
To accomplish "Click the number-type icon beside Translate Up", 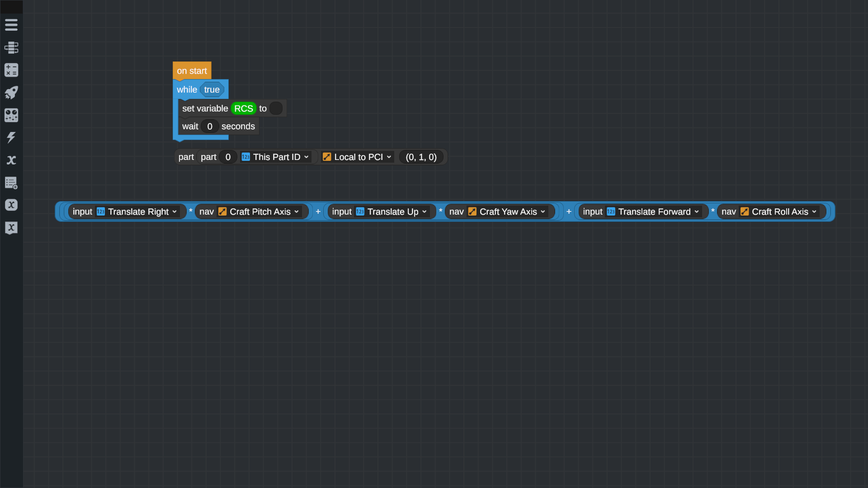I will pos(360,211).
